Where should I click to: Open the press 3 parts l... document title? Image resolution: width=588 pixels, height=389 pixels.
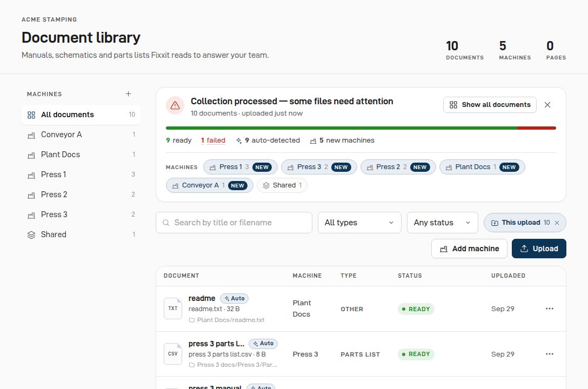[x=216, y=344]
